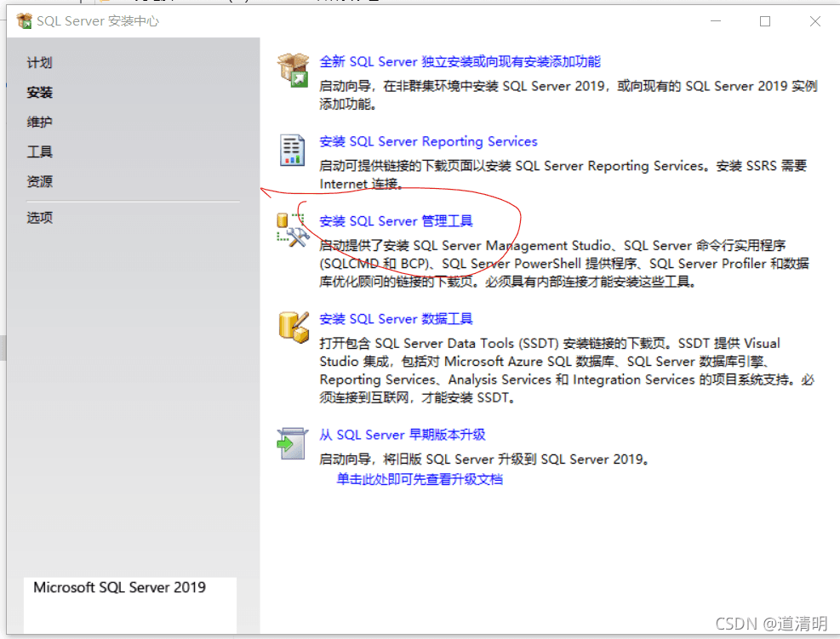
Task: Click the Reporting Services document icon
Action: tap(293, 150)
